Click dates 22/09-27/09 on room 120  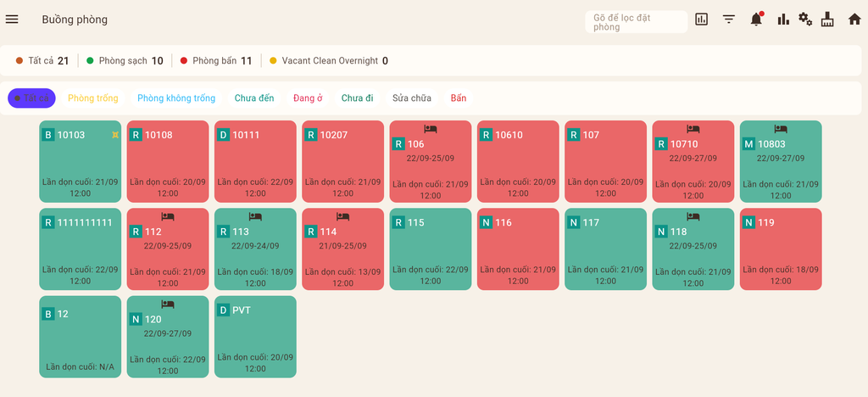168,333
